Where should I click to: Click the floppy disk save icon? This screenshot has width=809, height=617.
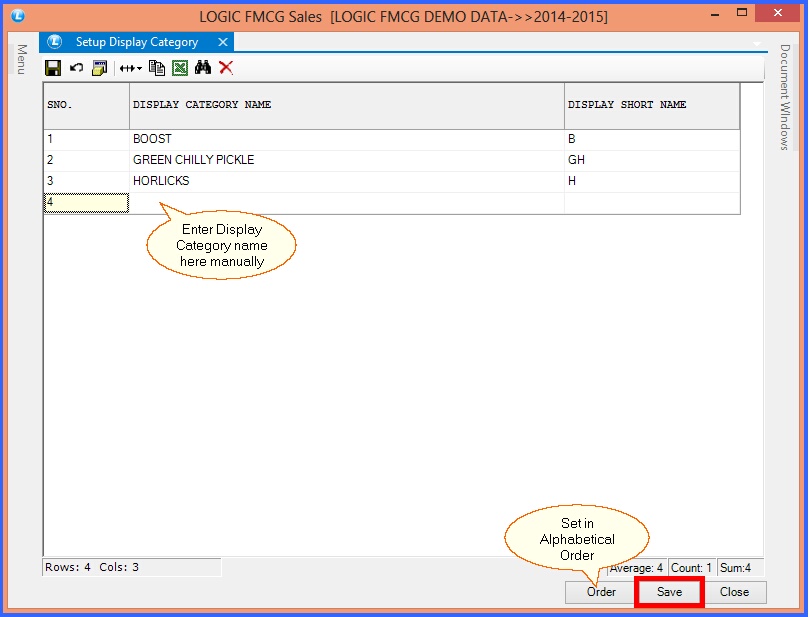pyautogui.click(x=53, y=68)
